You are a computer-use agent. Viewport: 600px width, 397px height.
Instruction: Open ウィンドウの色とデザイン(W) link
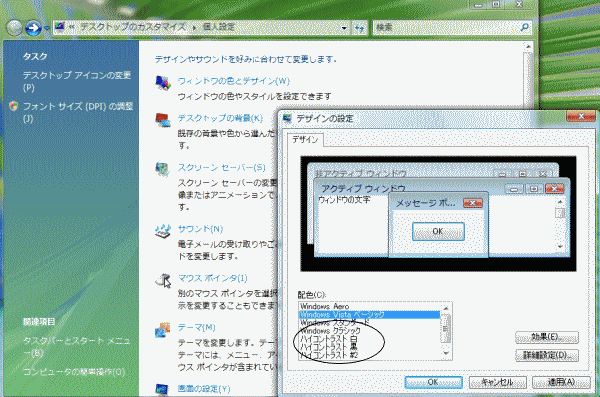pyautogui.click(x=233, y=81)
